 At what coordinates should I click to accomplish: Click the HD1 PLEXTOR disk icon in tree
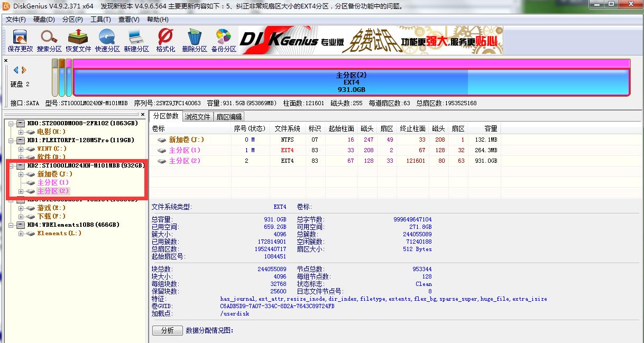[21, 140]
